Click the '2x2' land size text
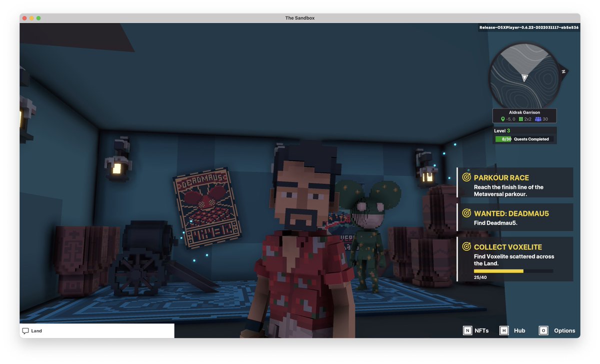This screenshot has width=600, height=364. [x=528, y=119]
